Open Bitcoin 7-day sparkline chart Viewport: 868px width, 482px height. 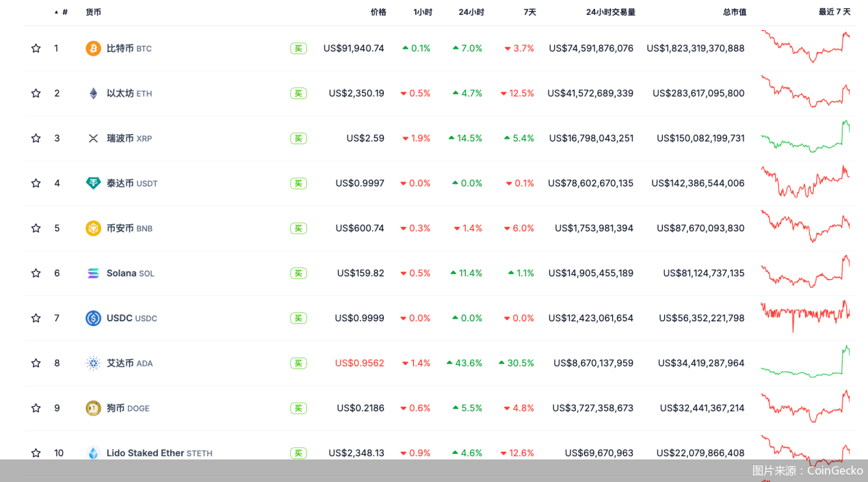coord(805,47)
